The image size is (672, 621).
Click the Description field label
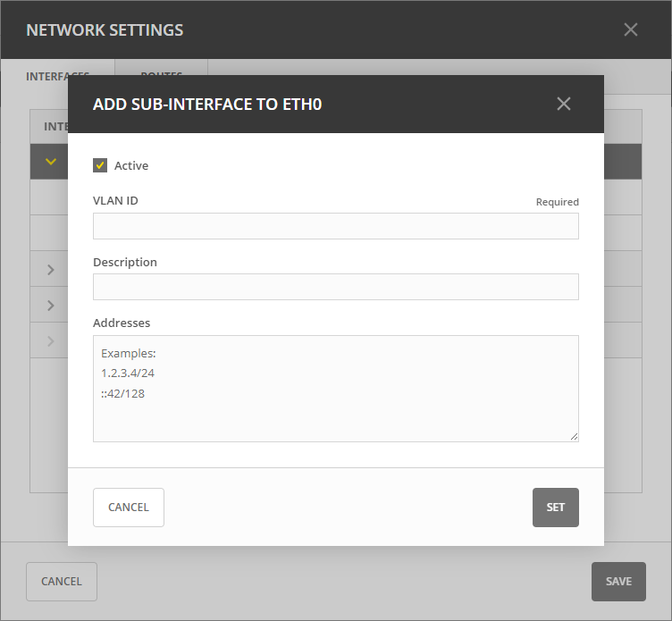125,262
